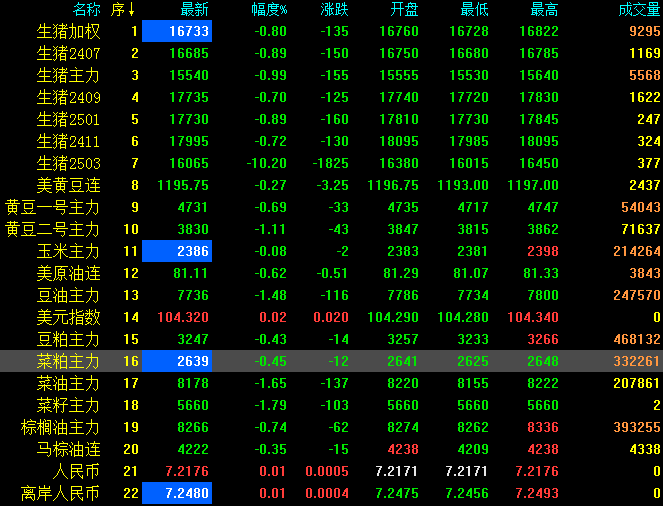Select the 生猪加权 row
The image size is (663, 506).
(68, 31)
